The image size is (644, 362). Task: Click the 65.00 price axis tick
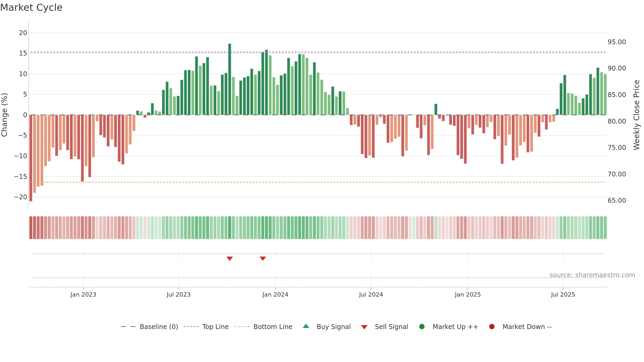click(617, 200)
